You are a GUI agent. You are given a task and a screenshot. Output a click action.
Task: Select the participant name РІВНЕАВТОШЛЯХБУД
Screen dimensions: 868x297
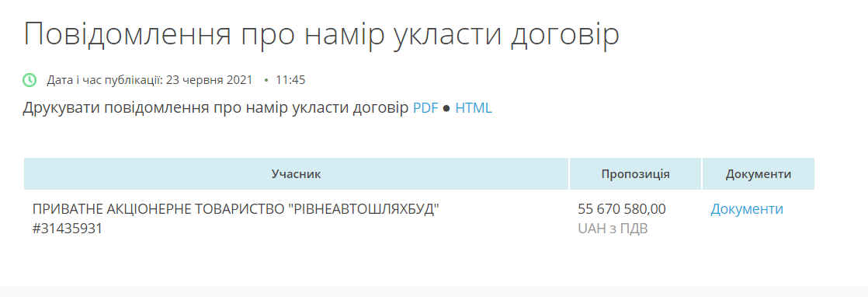coord(232,209)
